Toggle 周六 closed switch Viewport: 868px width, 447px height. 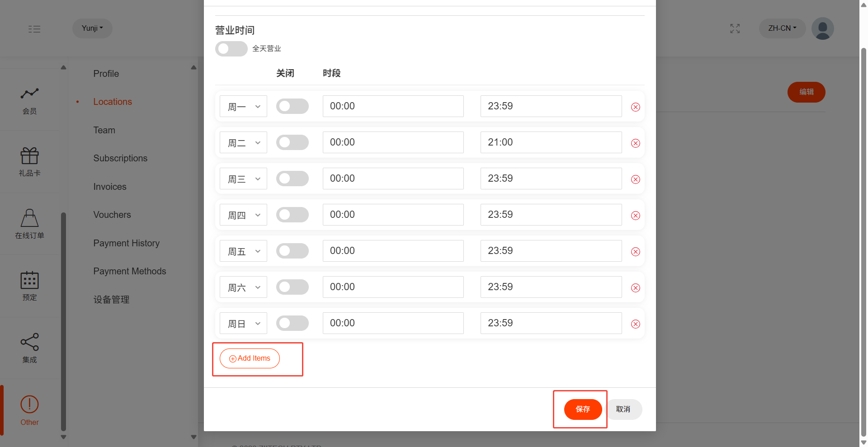(x=292, y=287)
